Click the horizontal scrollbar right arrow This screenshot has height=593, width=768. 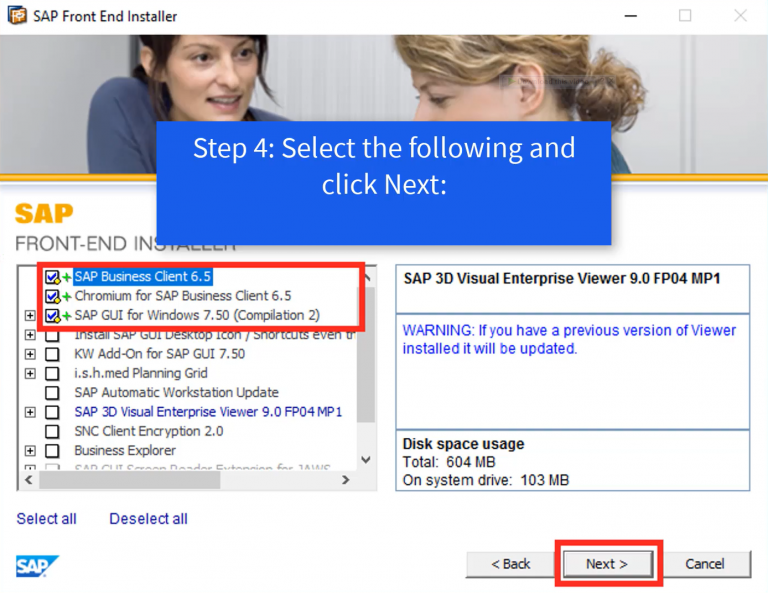[x=346, y=480]
